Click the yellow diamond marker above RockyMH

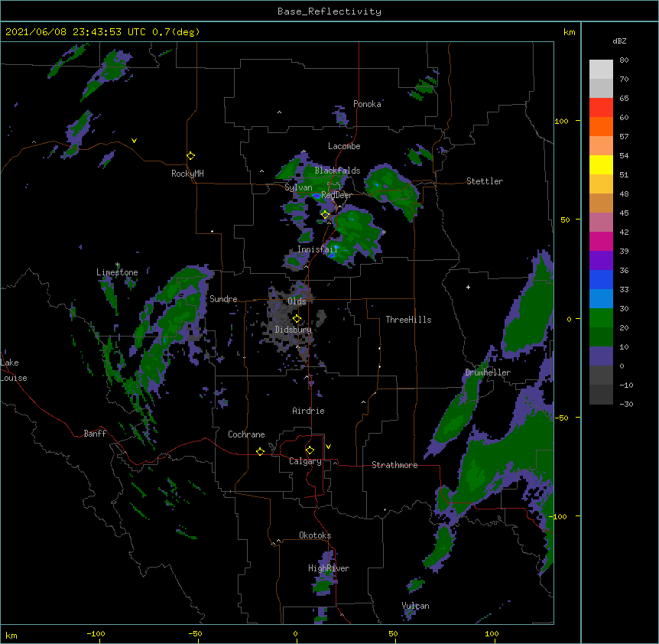tap(190, 156)
